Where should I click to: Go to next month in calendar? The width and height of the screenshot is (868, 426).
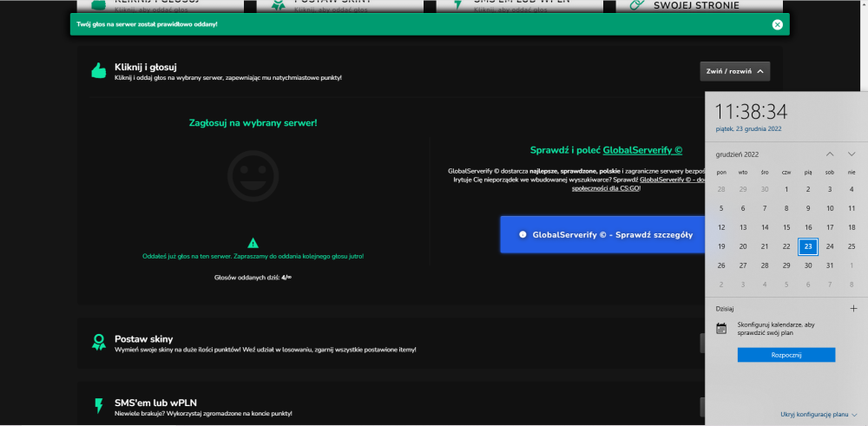click(852, 154)
